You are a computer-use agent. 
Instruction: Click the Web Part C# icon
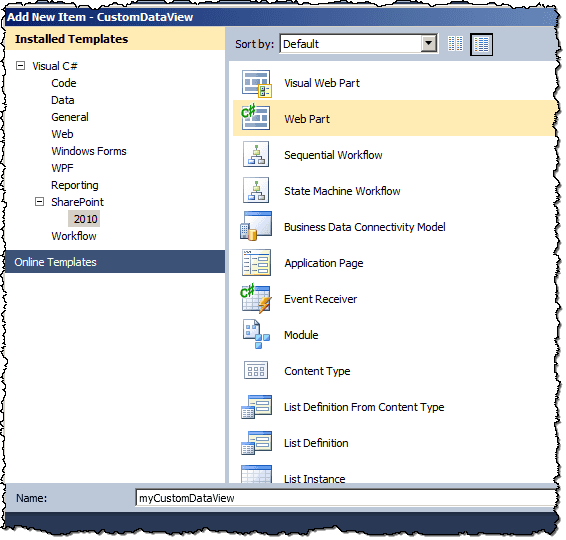point(256,117)
